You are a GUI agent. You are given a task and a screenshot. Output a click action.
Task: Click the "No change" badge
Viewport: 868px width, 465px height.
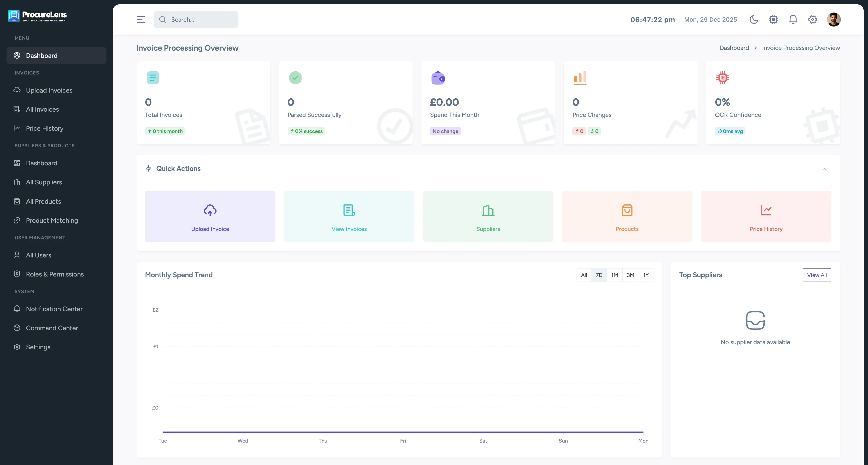click(x=445, y=131)
